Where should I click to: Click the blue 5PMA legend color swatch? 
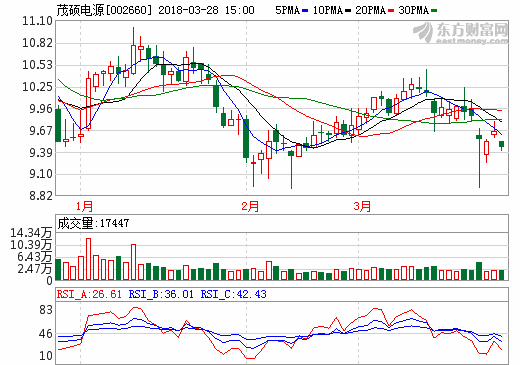click(x=305, y=11)
